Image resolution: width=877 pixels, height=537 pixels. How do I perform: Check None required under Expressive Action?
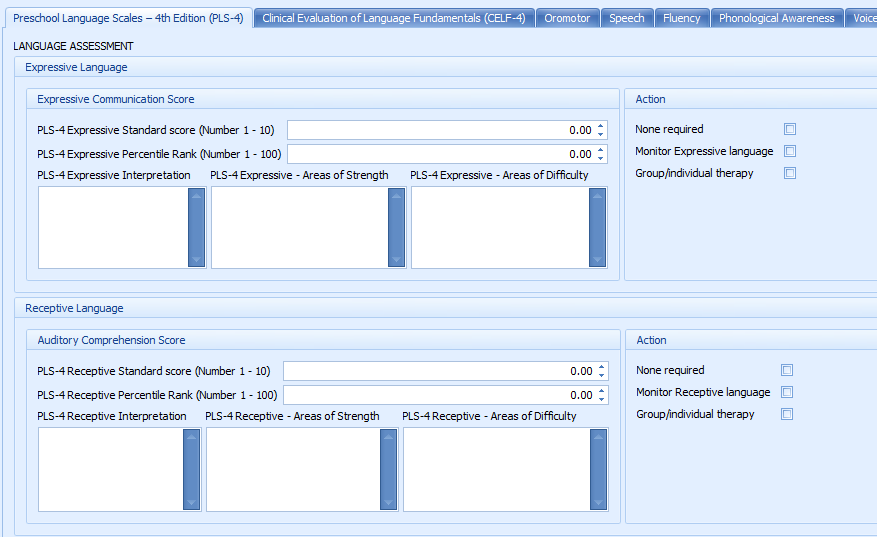pyautogui.click(x=790, y=129)
